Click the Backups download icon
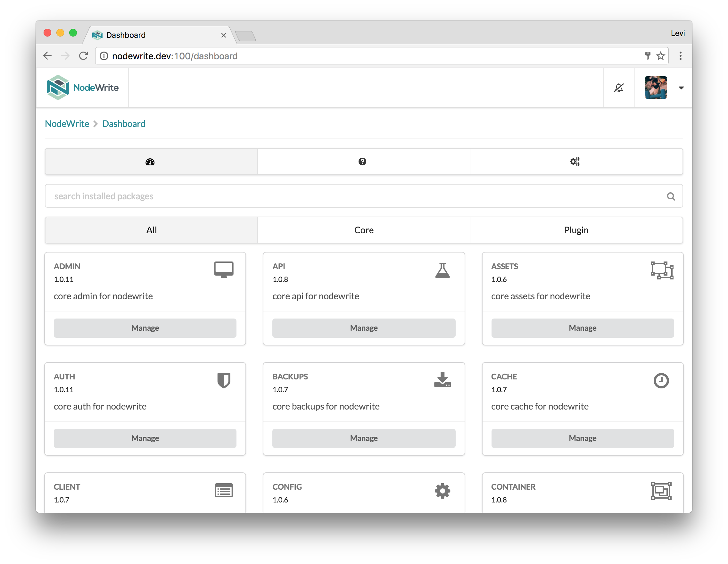 442,380
